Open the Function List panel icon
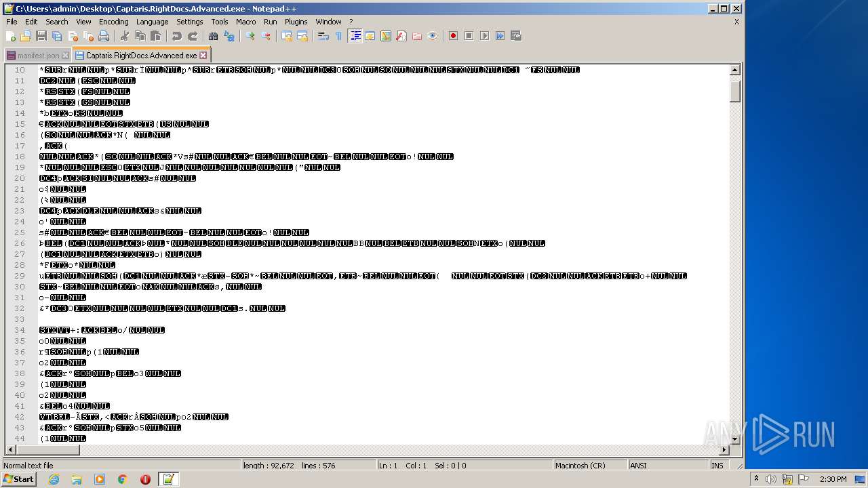Screen dimensions: 868x488 point(401,36)
